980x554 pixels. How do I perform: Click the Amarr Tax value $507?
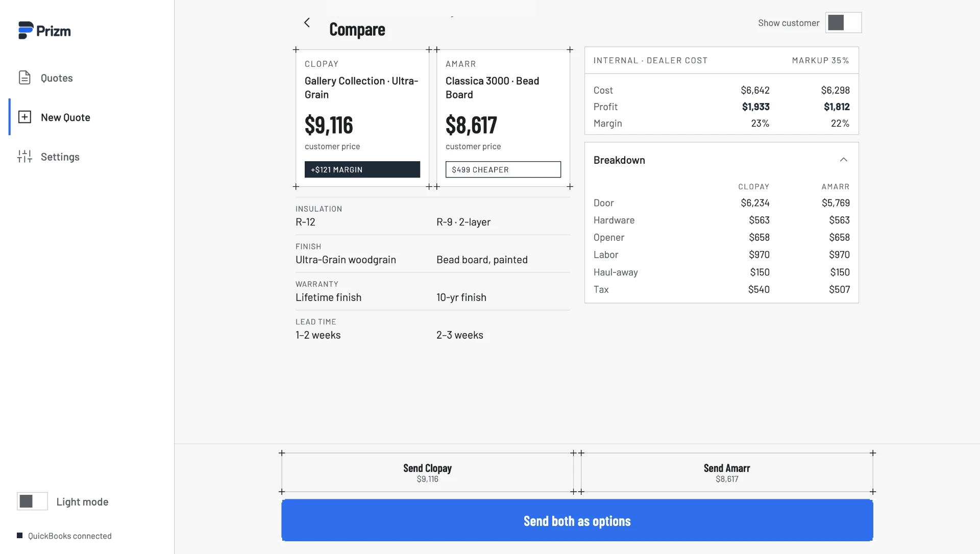click(x=839, y=290)
